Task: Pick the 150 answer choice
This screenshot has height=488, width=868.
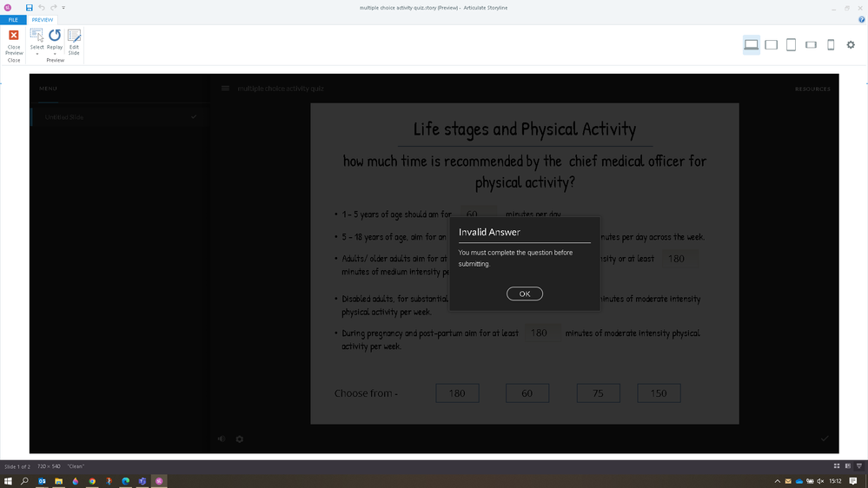Action: pyautogui.click(x=659, y=393)
